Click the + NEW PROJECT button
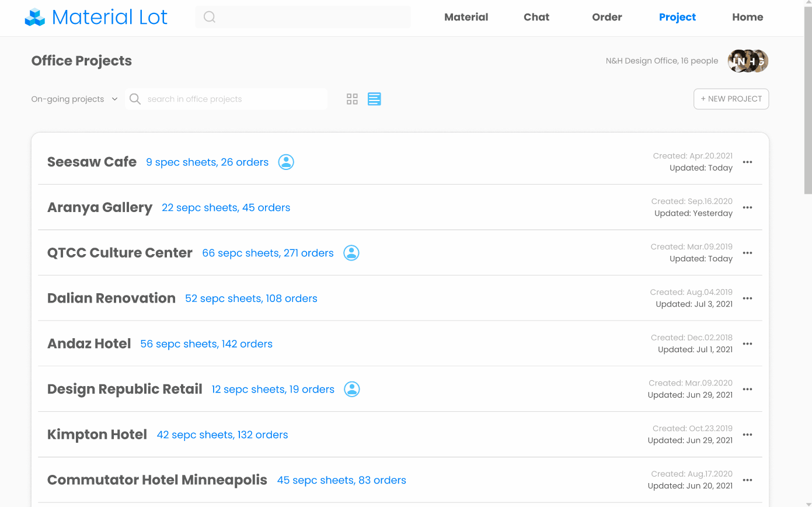Screen dimensions: 812x507 pos(731,99)
